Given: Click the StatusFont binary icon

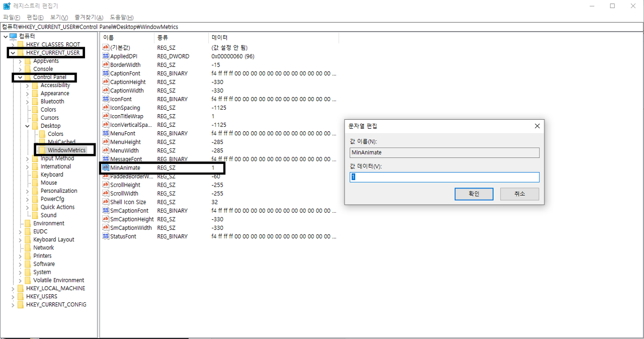Looking at the screenshot, I should (106, 236).
